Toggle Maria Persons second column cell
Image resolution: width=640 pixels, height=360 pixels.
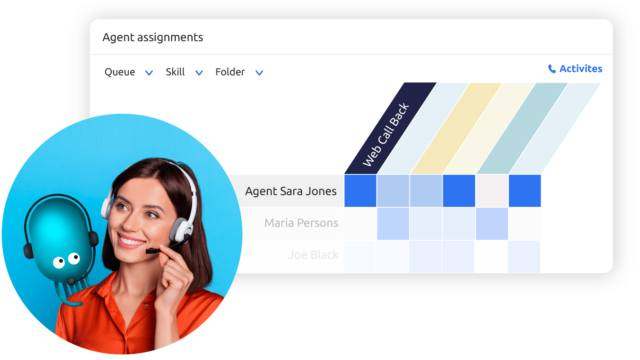click(x=393, y=224)
